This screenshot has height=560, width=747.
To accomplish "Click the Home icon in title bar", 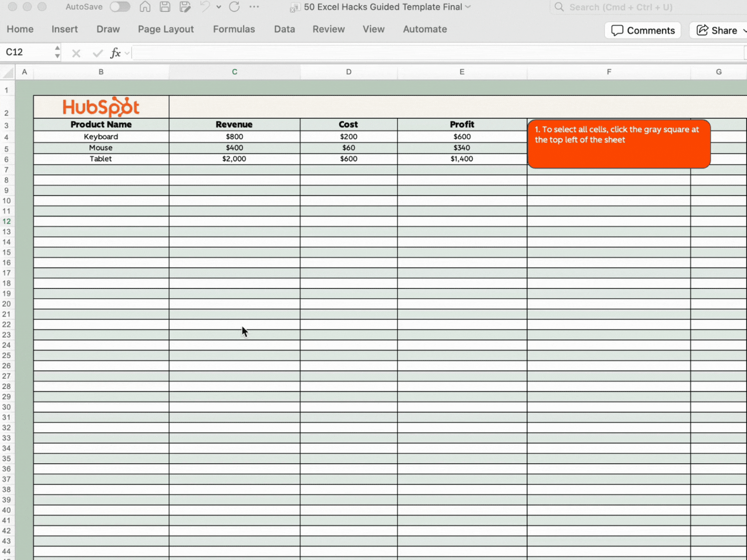I will coord(145,7).
